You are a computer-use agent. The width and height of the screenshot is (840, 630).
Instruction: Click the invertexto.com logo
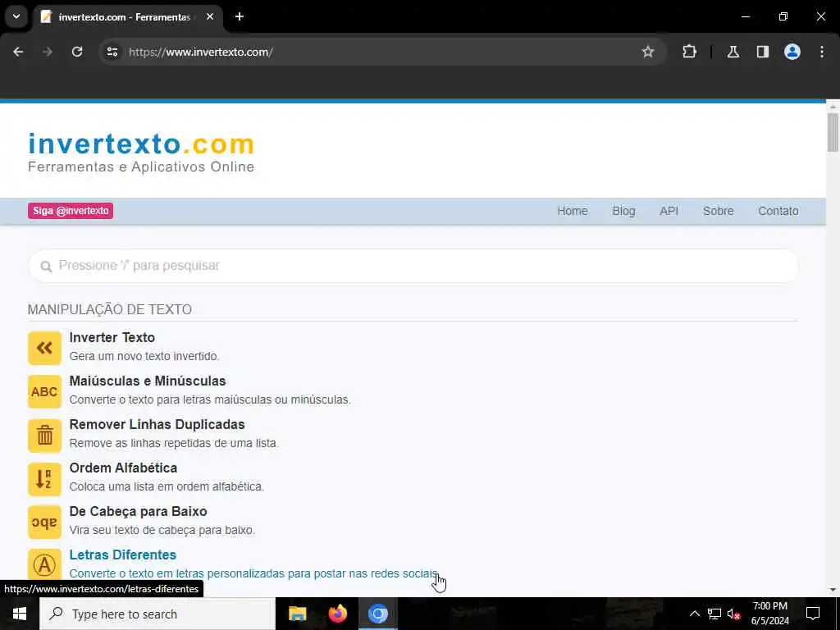click(141, 153)
